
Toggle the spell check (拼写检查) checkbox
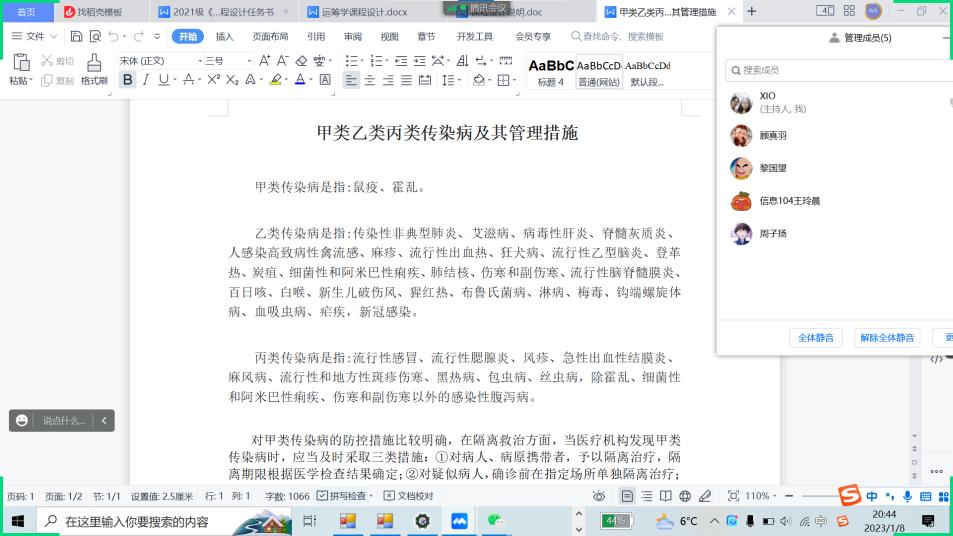tap(323, 496)
